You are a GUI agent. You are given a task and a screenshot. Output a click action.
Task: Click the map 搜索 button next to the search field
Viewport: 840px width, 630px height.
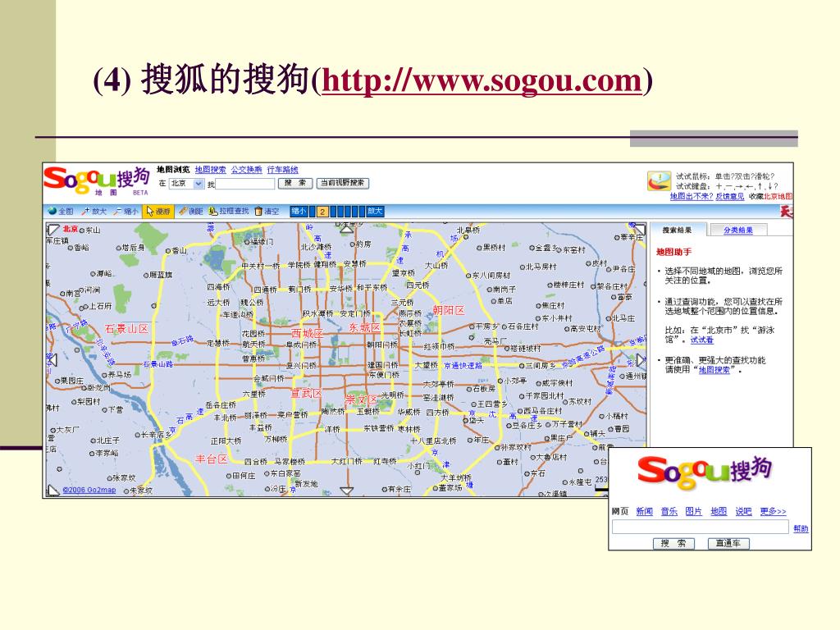coord(295,183)
